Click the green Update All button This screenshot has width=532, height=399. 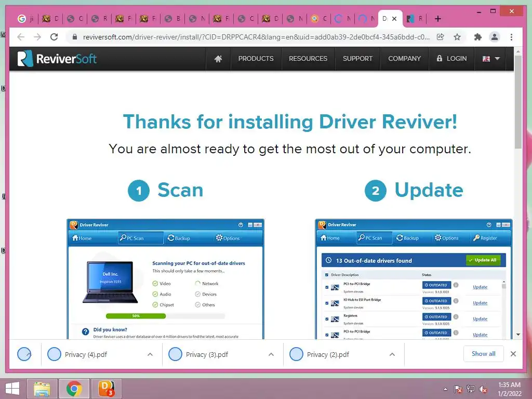483,260
